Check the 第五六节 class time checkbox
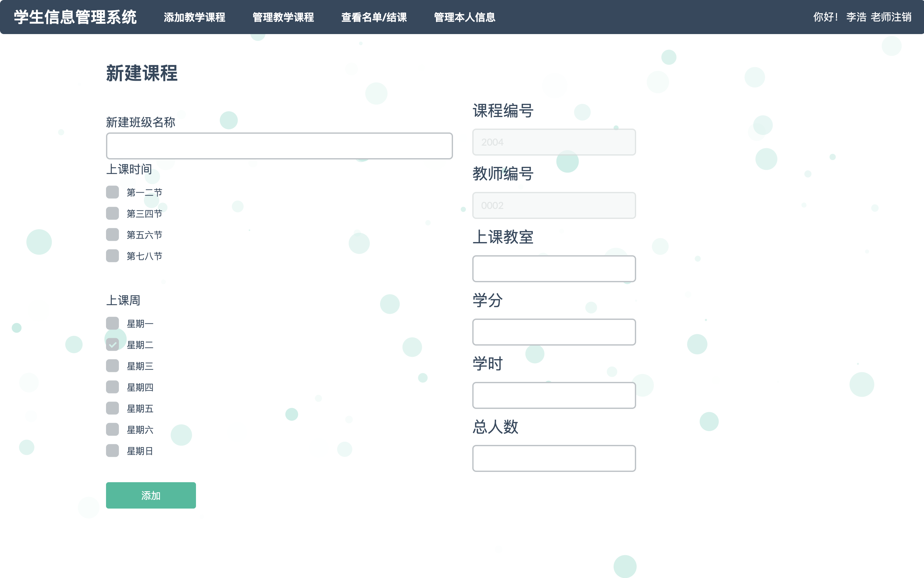The image size is (924, 578). 112,235
